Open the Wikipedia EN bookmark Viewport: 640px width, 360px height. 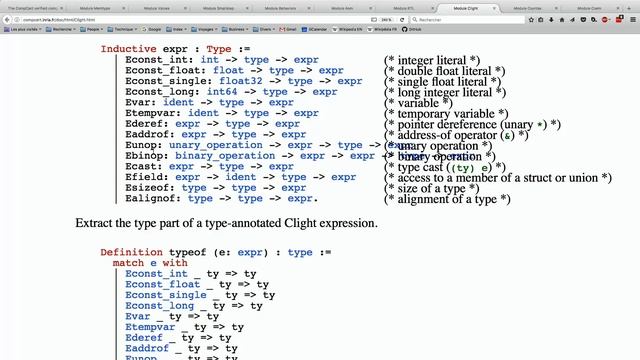coord(348,29)
